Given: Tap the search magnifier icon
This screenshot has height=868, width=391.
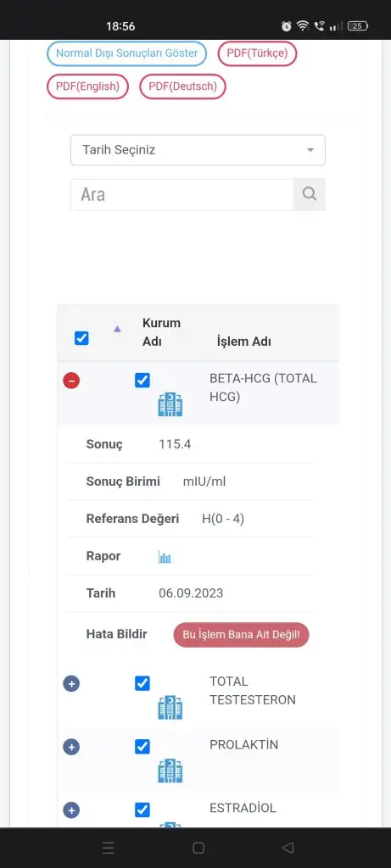Looking at the screenshot, I should (x=310, y=194).
